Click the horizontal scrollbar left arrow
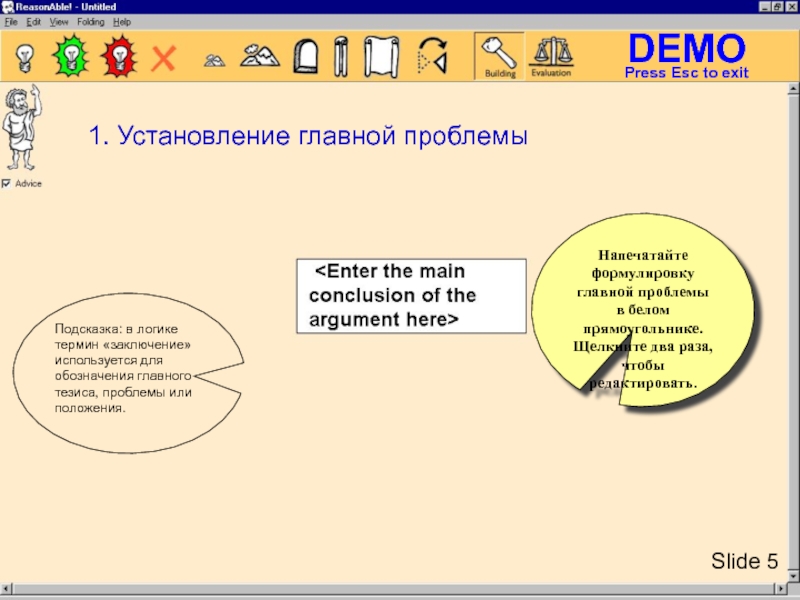The height and width of the screenshot is (600, 800). coord(6,588)
